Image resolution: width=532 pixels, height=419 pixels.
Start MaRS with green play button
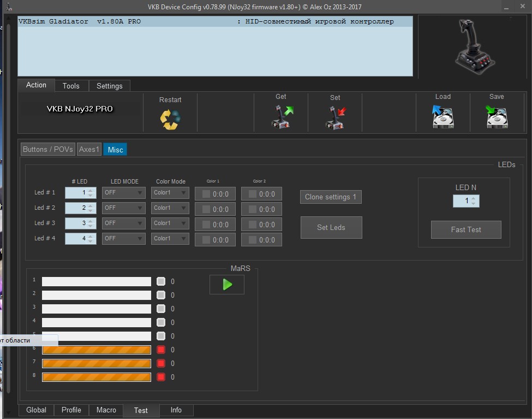227,285
